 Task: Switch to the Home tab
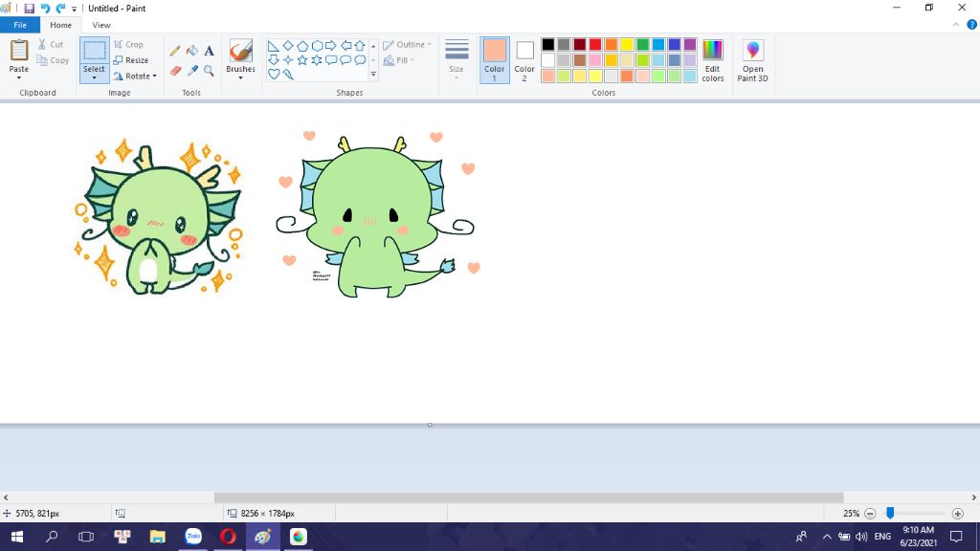[x=60, y=25]
